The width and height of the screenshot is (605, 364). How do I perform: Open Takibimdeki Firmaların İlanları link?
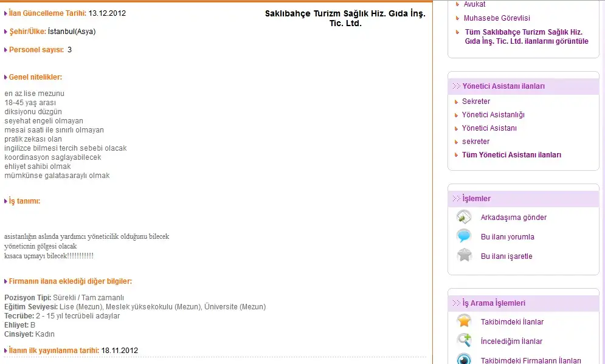point(531,360)
